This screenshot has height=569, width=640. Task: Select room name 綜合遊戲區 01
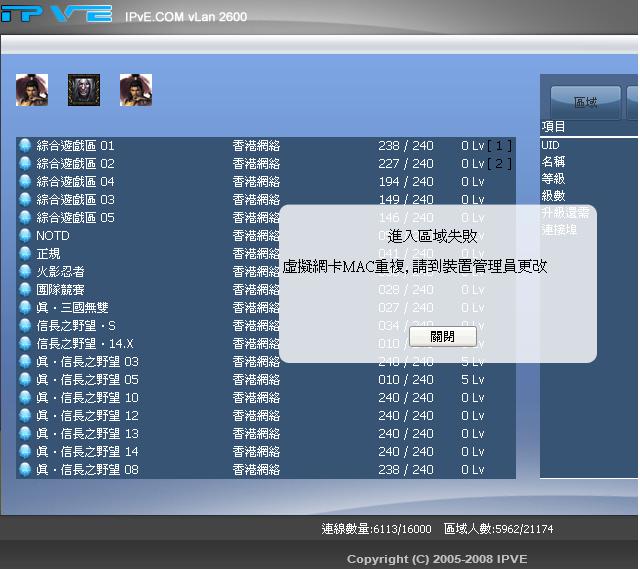(x=75, y=146)
